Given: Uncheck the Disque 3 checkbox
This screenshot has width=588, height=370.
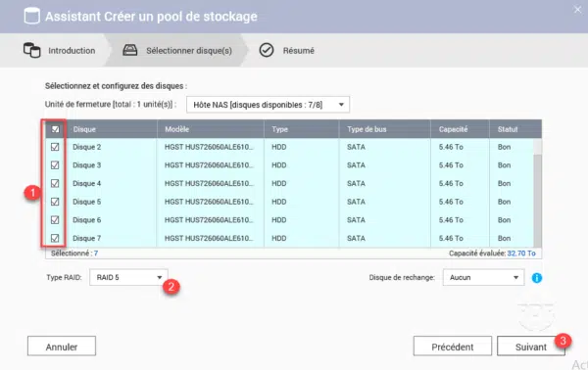Looking at the screenshot, I should 55,165.
